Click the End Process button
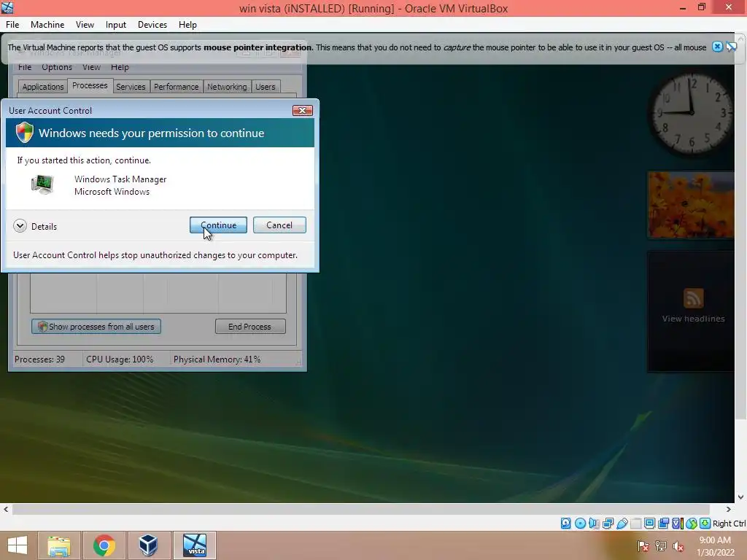The height and width of the screenshot is (560, 747). click(250, 327)
